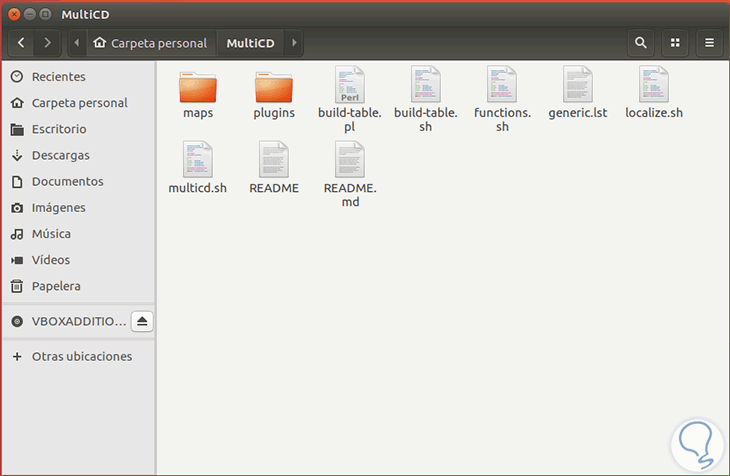Maximize the MultiCD window
Viewport: 730px width, 476px height.
coord(45,14)
